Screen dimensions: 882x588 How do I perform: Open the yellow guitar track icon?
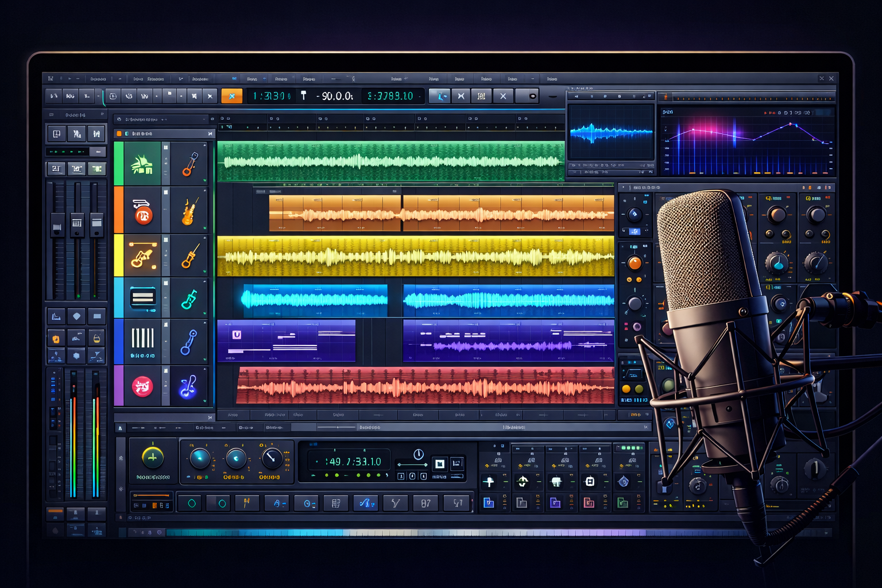(x=142, y=256)
